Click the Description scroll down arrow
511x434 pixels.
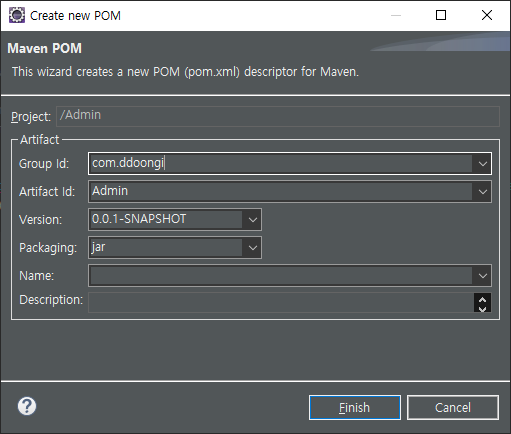(x=482, y=308)
